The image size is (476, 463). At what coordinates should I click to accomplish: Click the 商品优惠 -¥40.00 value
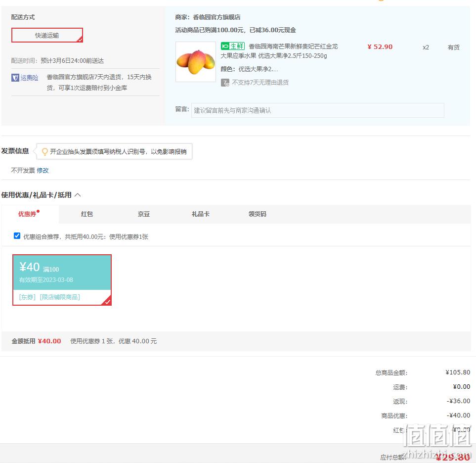[458, 416]
